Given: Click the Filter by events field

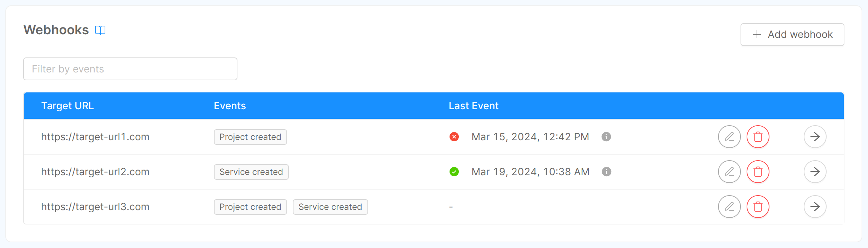Looking at the screenshot, I should (130, 69).
